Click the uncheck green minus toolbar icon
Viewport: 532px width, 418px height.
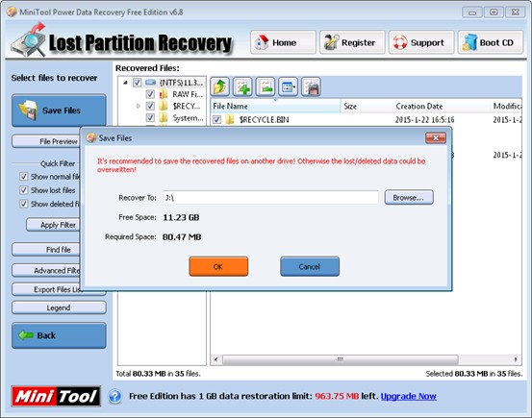[266, 86]
